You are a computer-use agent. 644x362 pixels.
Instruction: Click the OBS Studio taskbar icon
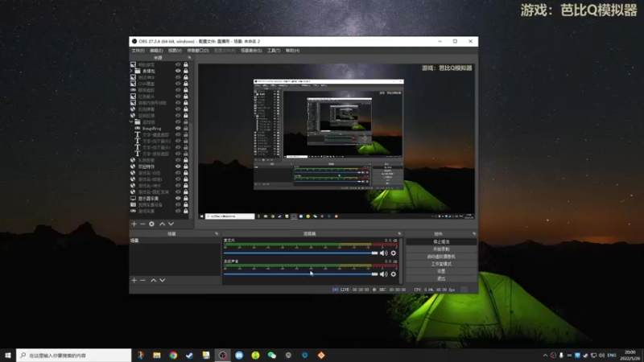[223, 355]
